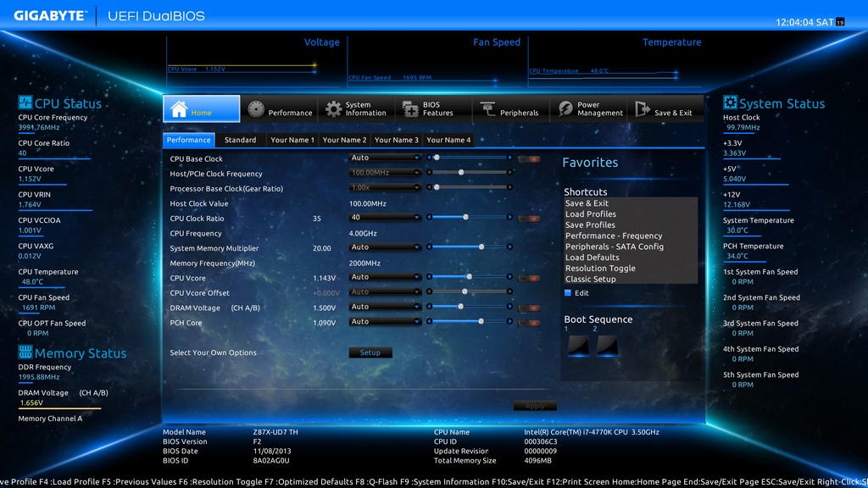Select Boot Sequence device 1 thumbnail
Screen dimensions: 868x488
pyautogui.click(x=578, y=346)
